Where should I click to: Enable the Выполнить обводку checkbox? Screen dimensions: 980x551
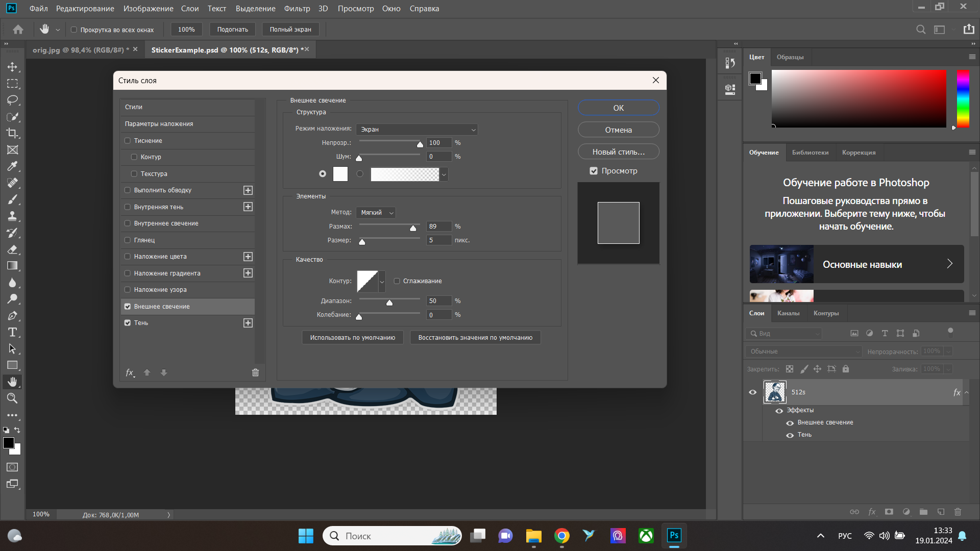(128, 190)
